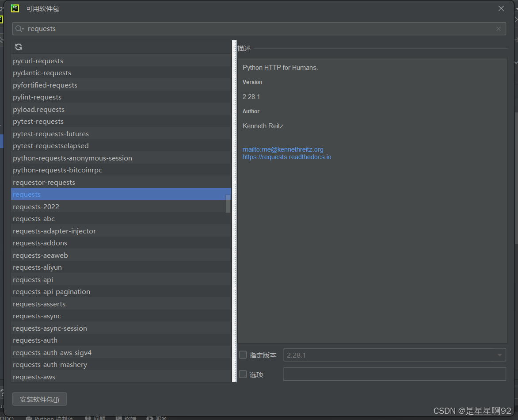Viewport: 518px width, 420px height.
Task: Click the author name Kenneth Reitz
Action: [263, 126]
